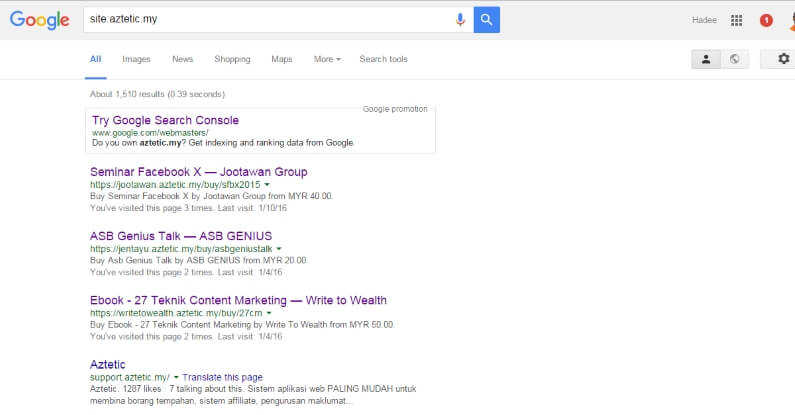Click the Buy Seminar Facebook X description
The image size is (795, 415).
(x=211, y=196)
